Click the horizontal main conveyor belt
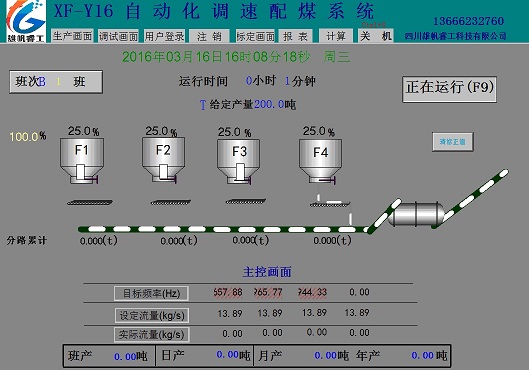529x370 pixels. (223, 229)
